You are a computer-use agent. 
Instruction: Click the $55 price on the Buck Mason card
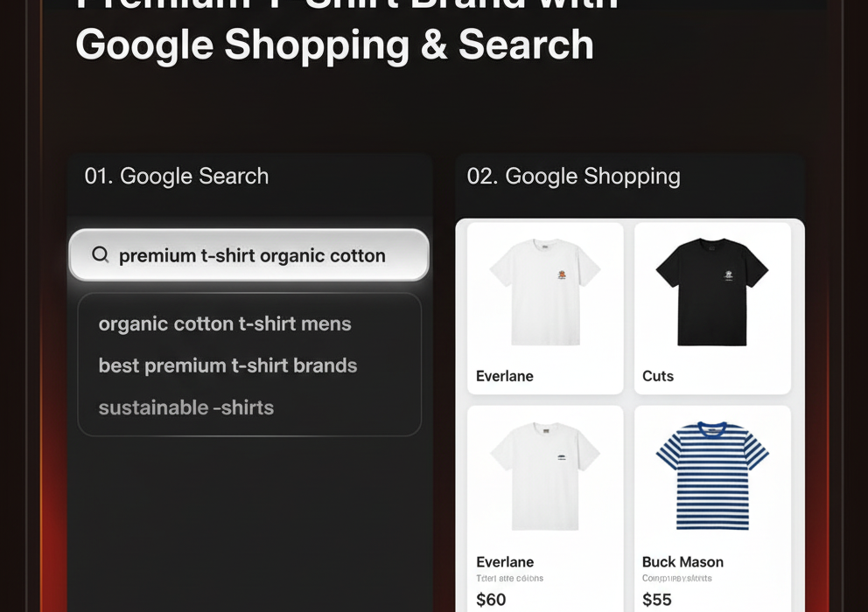pos(658,599)
